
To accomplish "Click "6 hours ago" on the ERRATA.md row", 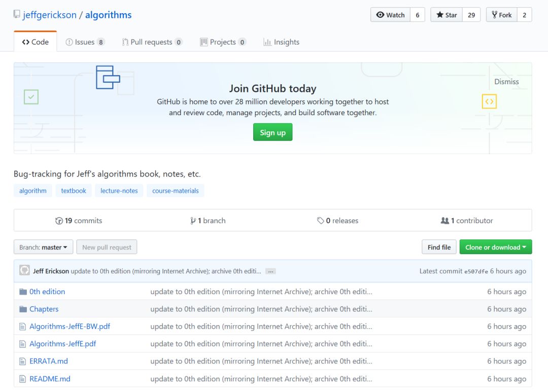I will click(507, 361).
